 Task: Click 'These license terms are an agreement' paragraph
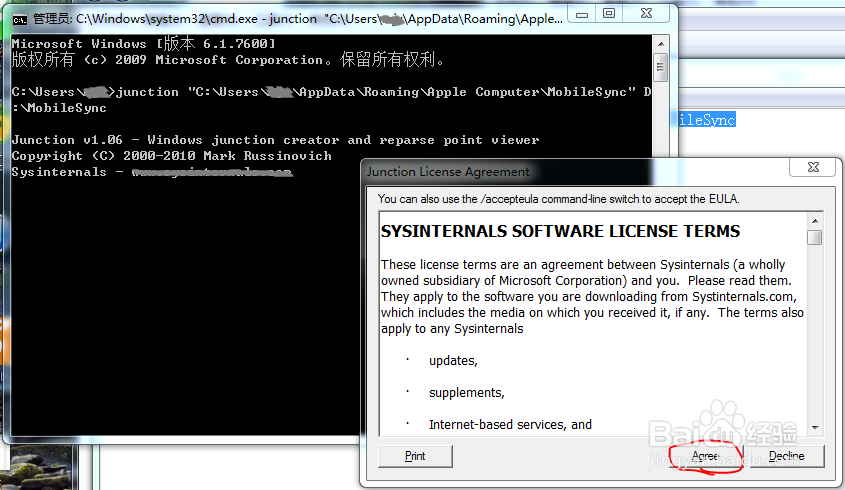592,296
